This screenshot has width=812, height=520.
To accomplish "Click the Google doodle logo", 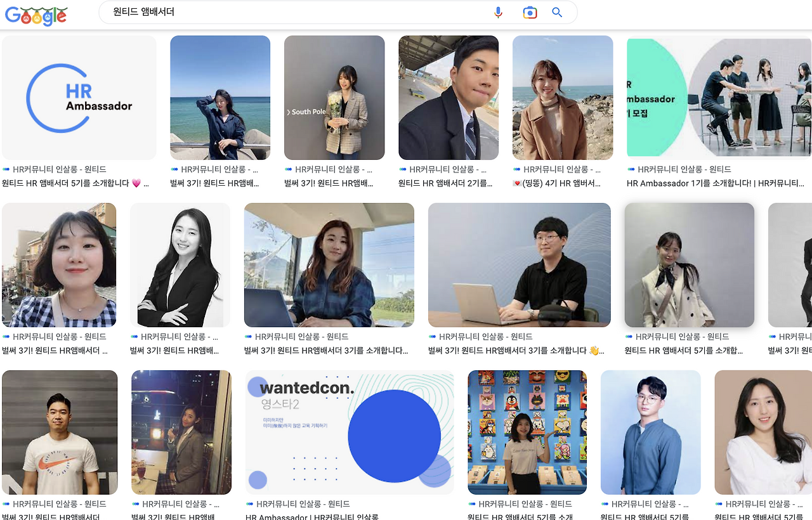I will point(36,15).
